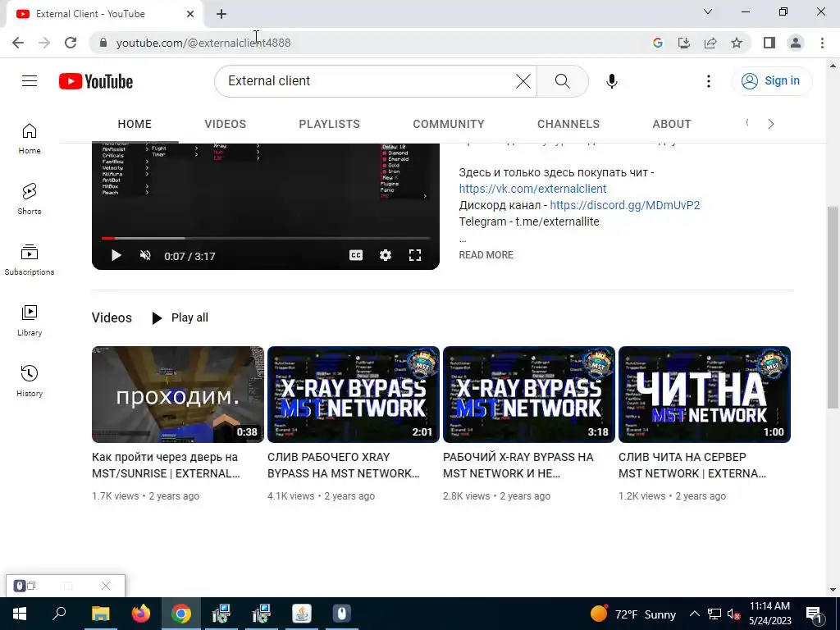This screenshot has height=630, width=840.
Task: Open the discord.gg/MDmUvP2 link
Action: pos(624,205)
